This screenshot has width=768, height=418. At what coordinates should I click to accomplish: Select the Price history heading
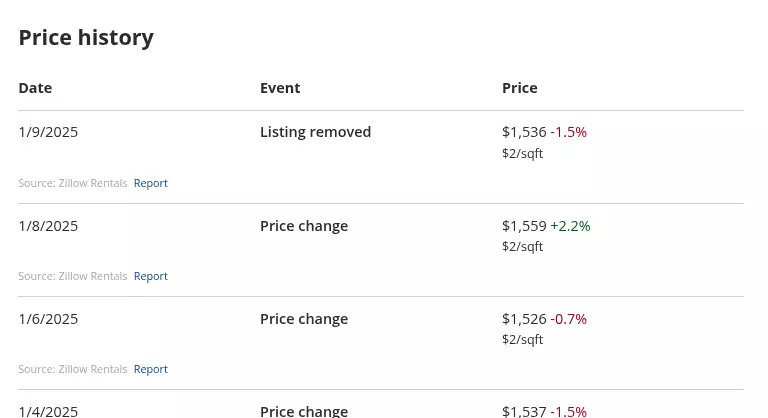(x=86, y=38)
